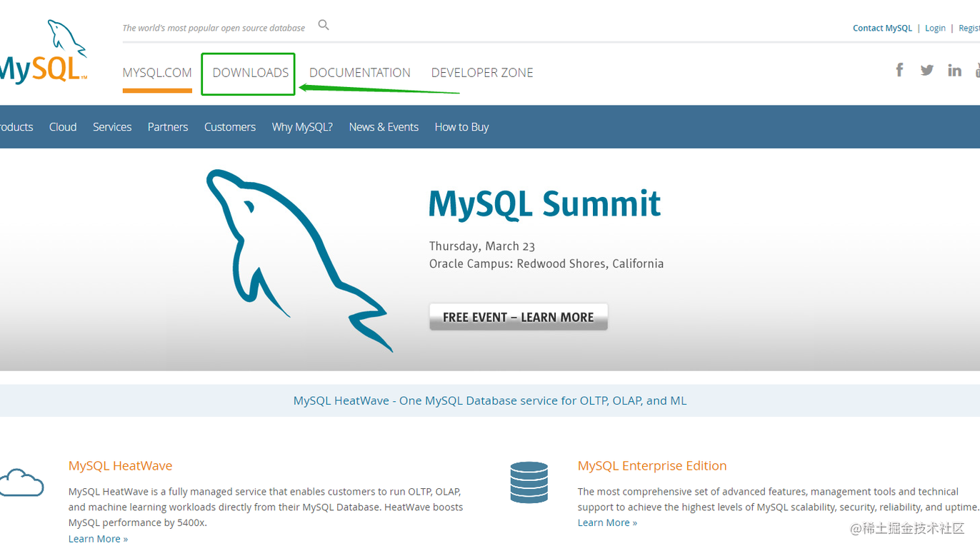The width and height of the screenshot is (980, 551).
Task: Open the DOCUMENTATION tab
Action: click(359, 72)
